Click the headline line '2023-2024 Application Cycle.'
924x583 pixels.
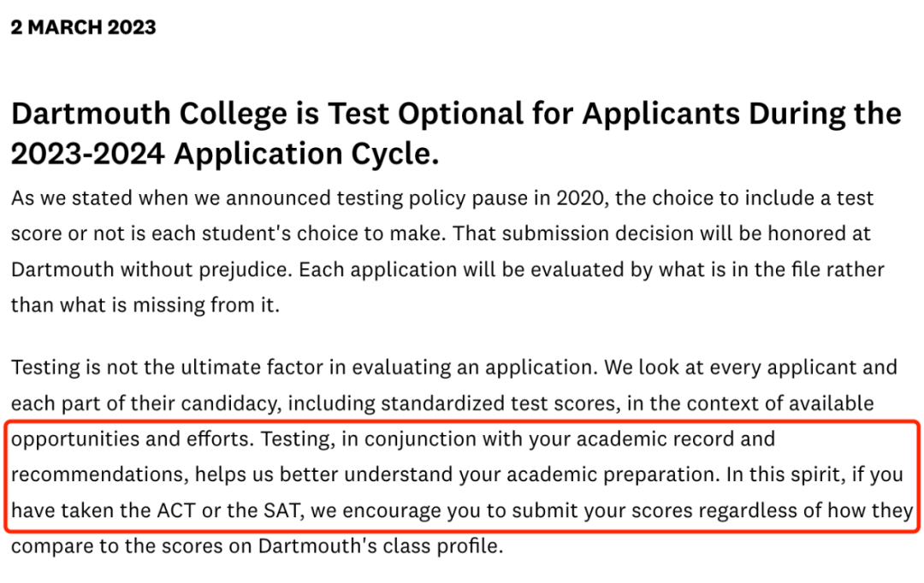225,154
